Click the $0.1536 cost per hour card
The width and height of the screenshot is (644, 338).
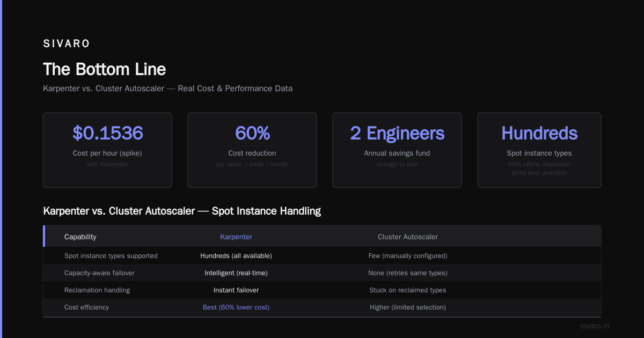(107, 150)
